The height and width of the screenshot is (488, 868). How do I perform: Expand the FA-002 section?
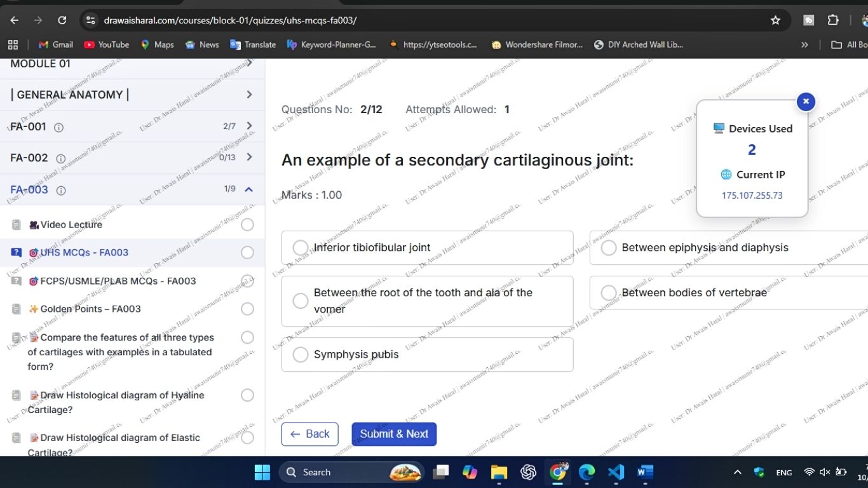[248, 157]
